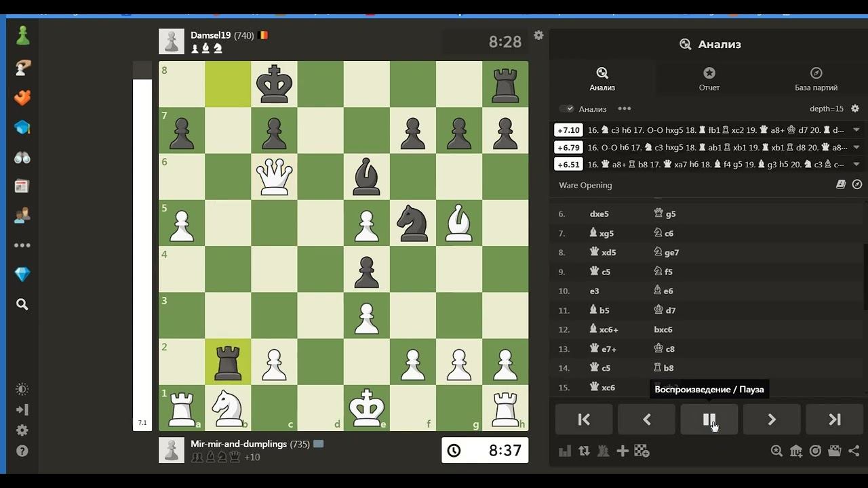The image size is (868, 488).
Task: Open the three-dots menu next to Анализ toggle
Action: [625, 108]
